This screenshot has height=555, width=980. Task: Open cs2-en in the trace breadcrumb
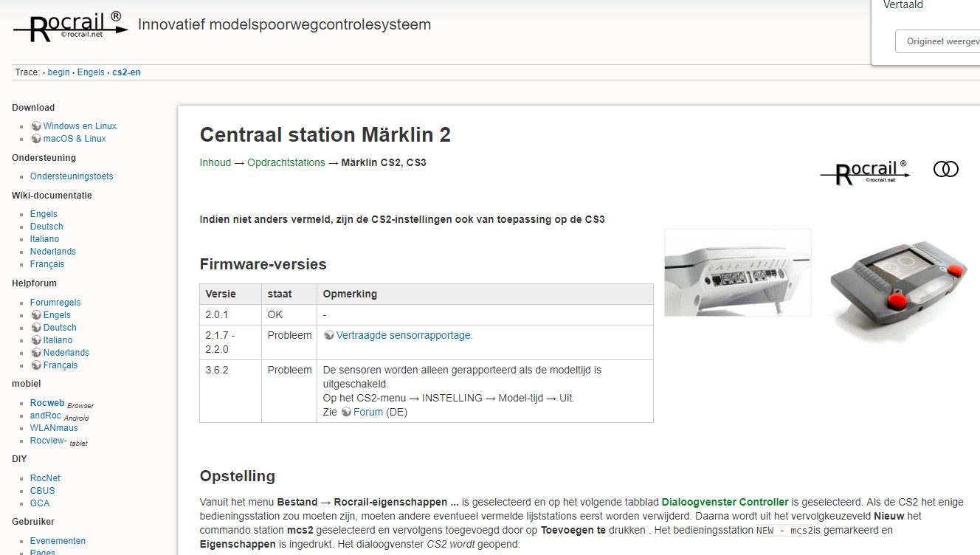point(126,72)
